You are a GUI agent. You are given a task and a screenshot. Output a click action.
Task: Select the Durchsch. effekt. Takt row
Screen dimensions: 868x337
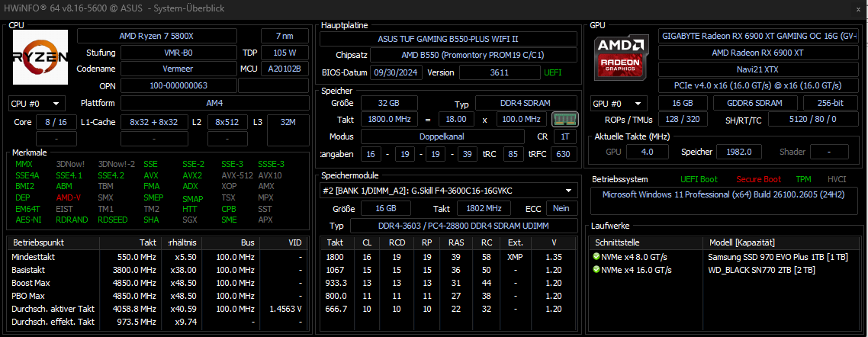(157, 322)
